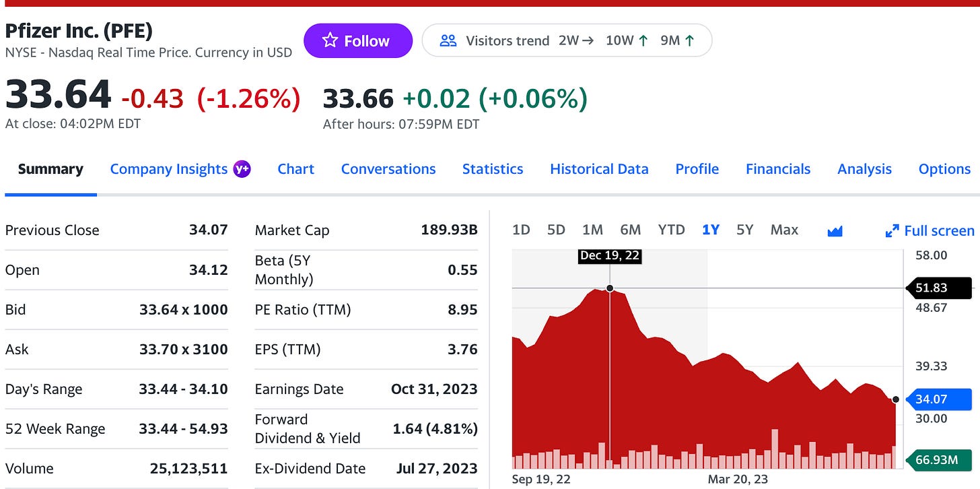The image size is (980, 489).
Task: Click the Earnings Date Oct 31, 2023
Action: [434, 389]
